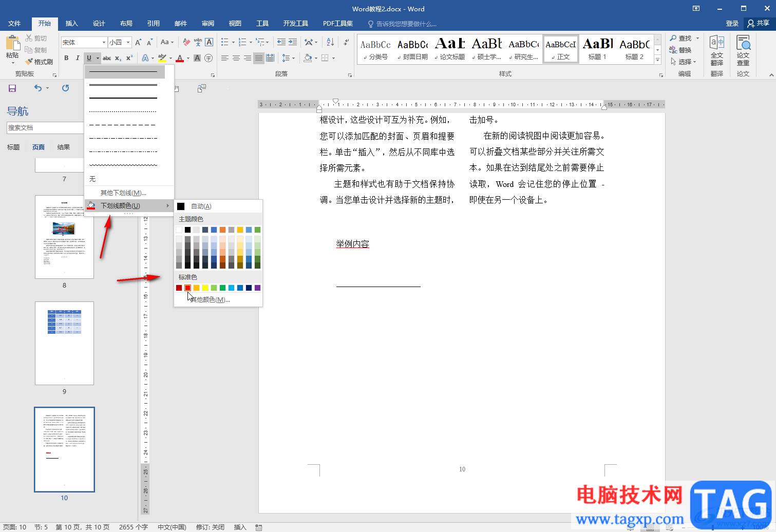This screenshot has width=776, height=532.
Task: Click the show paragraph marks icon
Action: [346, 42]
